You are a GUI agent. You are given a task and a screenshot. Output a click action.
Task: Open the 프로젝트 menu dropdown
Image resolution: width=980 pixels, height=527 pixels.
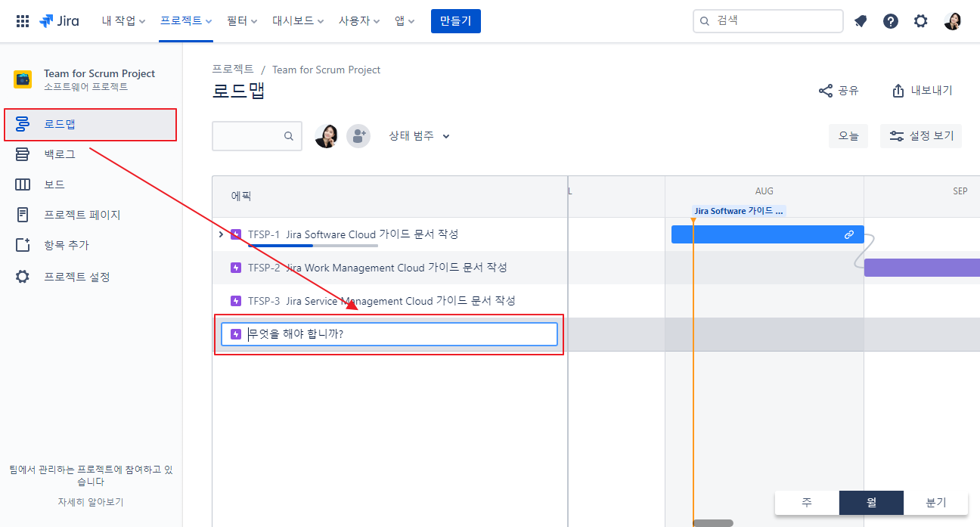click(x=186, y=21)
